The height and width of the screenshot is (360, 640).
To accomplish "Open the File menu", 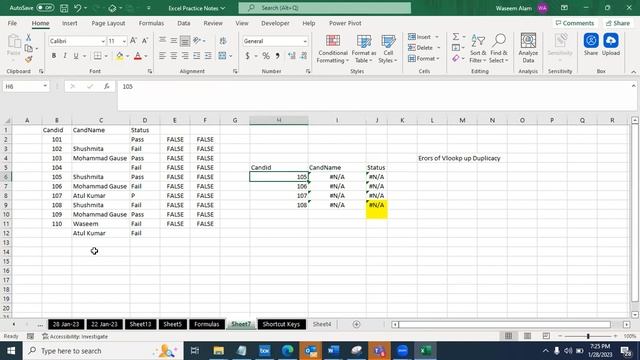I will click(12, 23).
